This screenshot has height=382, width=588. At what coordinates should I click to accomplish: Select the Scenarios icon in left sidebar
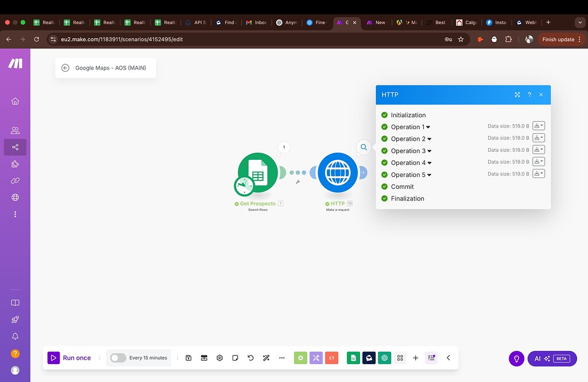coord(16,147)
